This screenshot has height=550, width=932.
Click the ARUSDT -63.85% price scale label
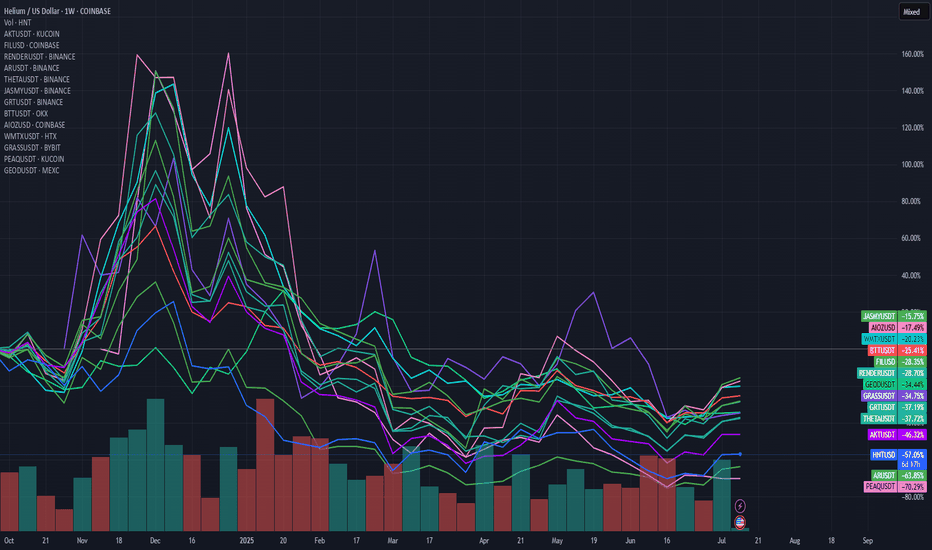pos(899,476)
